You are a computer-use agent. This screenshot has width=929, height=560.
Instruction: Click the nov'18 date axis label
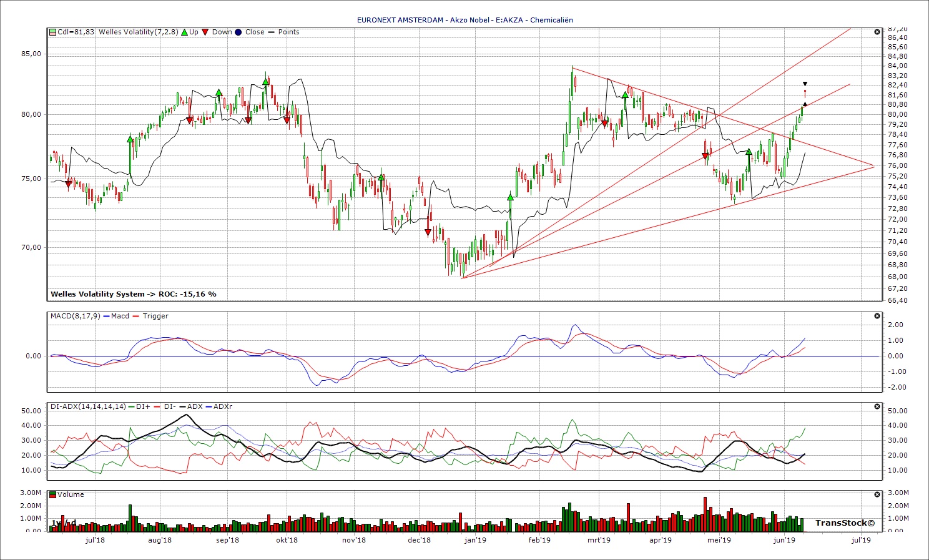(x=354, y=540)
